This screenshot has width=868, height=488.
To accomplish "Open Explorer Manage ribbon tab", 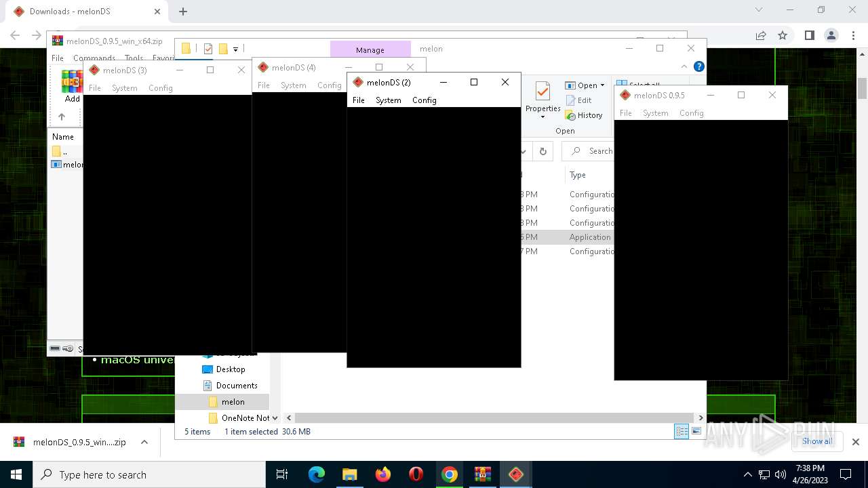I will (x=370, y=49).
